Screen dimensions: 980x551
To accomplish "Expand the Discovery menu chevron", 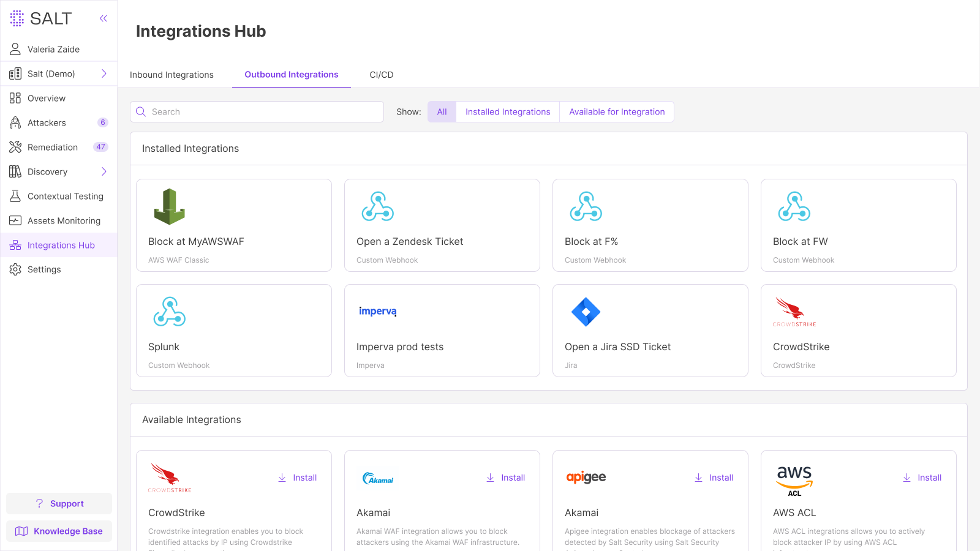I will click(x=104, y=172).
